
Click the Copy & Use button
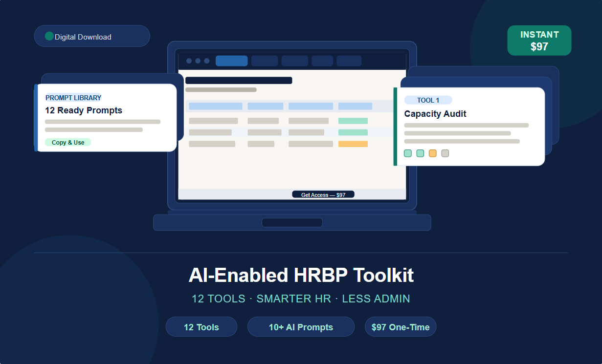click(x=68, y=142)
